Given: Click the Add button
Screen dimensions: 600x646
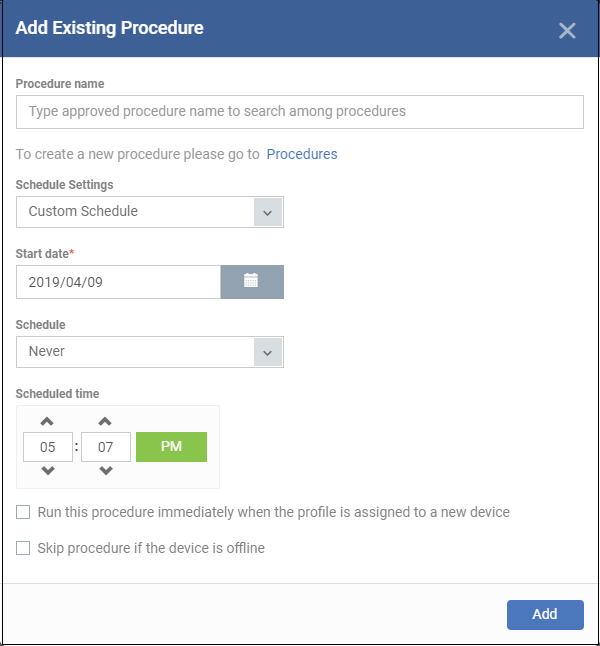Looking at the screenshot, I should click(x=545, y=615).
